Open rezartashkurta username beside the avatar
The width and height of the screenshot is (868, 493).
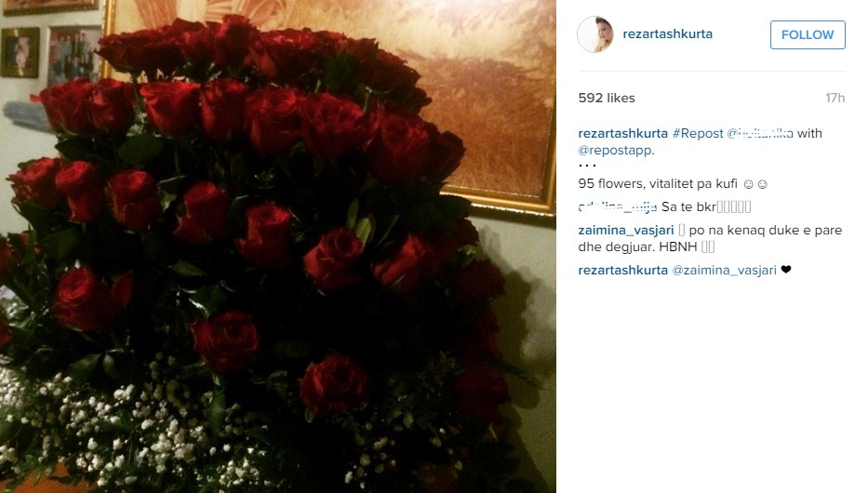(667, 33)
